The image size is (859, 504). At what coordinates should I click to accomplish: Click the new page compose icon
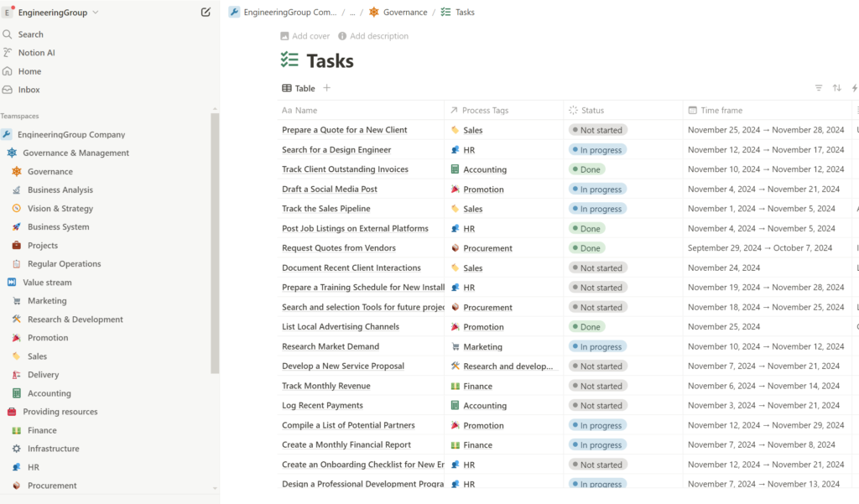(x=206, y=13)
